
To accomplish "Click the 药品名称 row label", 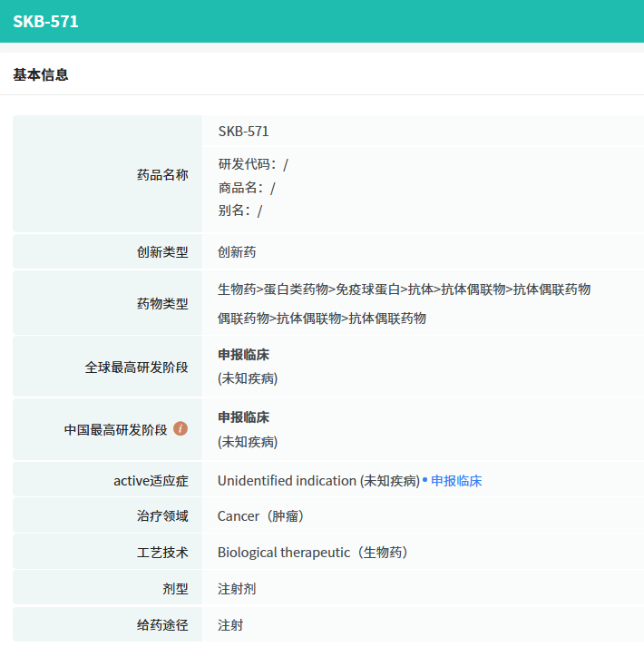I will click(162, 175).
